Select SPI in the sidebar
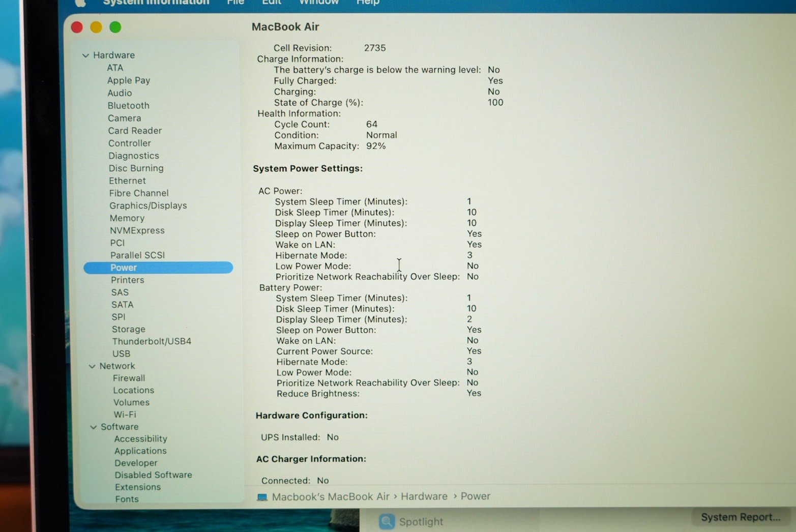This screenshot has height=532, width=796. pos(118,317)
